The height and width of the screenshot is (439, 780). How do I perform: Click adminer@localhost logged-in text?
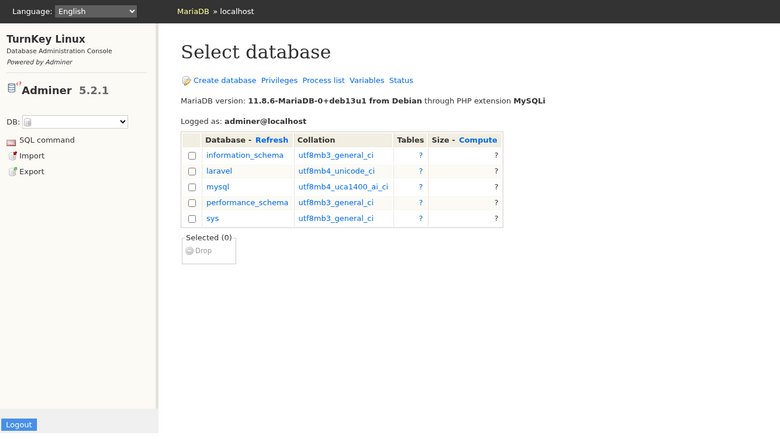(x=265, y=121)
